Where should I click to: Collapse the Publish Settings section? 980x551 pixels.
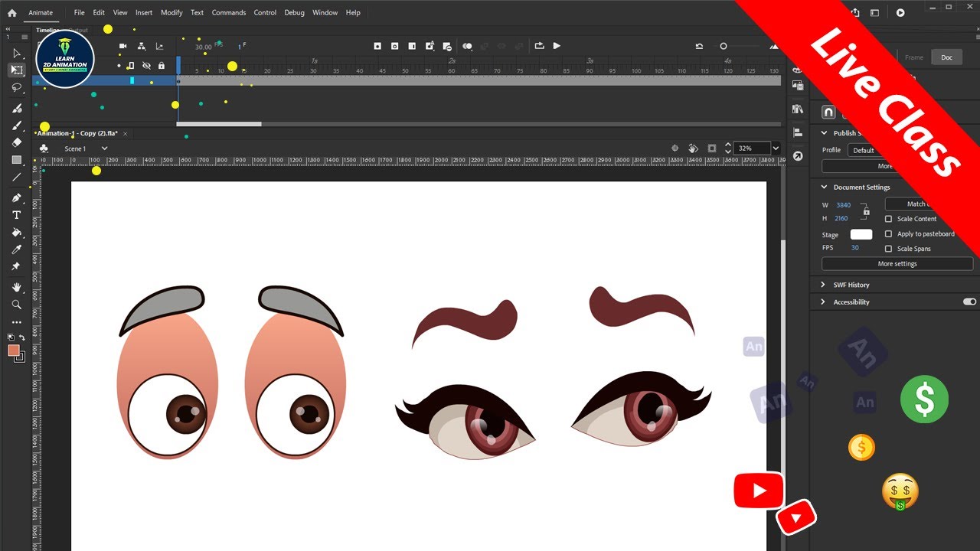coord(825,133)
